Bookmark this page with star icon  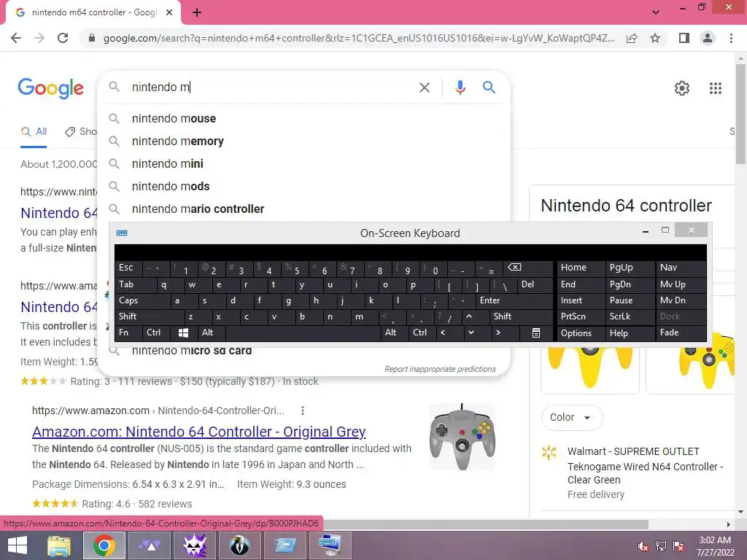point(655,38)
